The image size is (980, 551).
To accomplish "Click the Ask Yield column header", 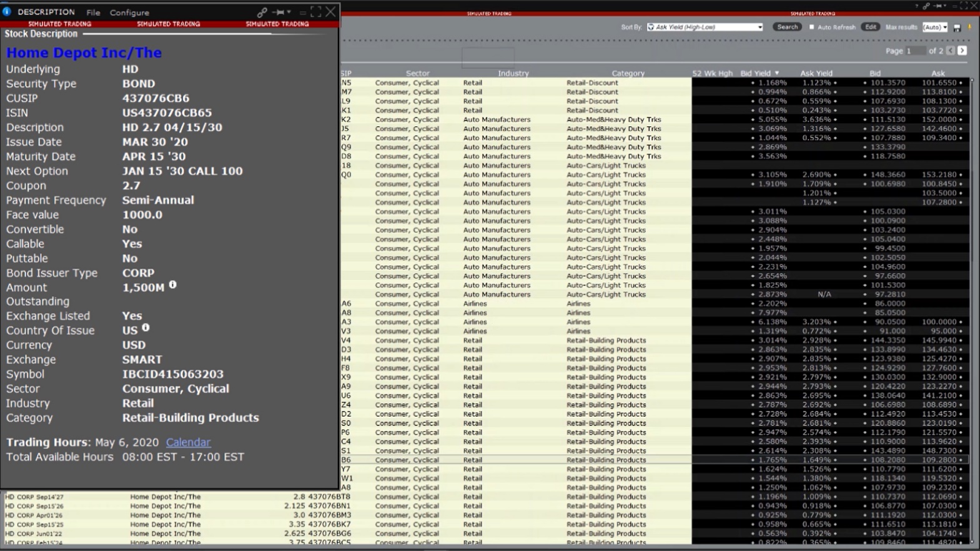I will [816, 73].
